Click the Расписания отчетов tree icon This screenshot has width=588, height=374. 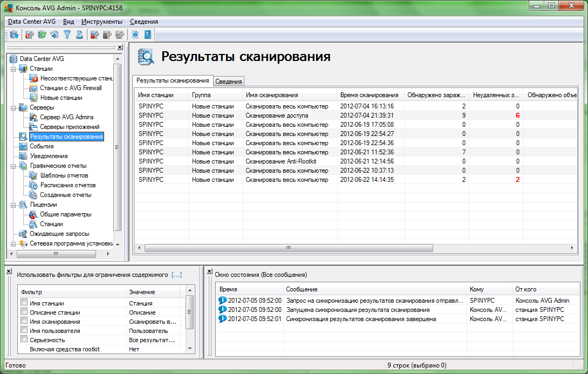34,185
